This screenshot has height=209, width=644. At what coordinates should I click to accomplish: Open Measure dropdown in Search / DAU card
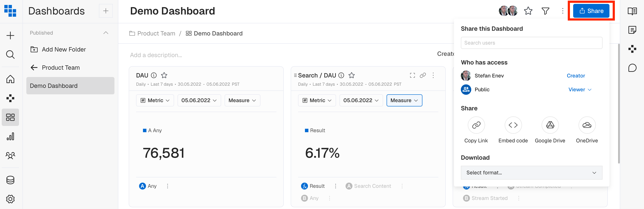[404, 100]
